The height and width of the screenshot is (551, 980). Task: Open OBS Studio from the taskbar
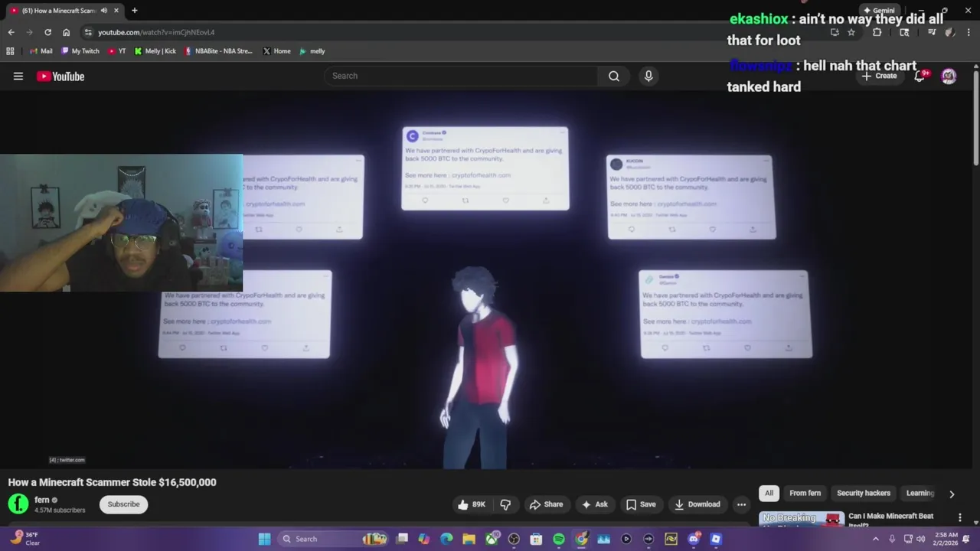(x=514, y=539)
